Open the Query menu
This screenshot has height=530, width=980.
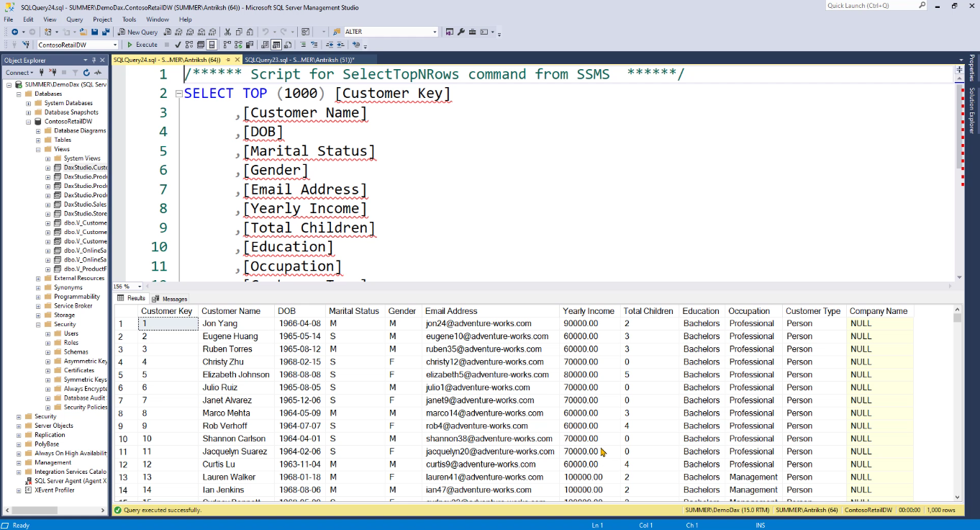coord(75,19)
